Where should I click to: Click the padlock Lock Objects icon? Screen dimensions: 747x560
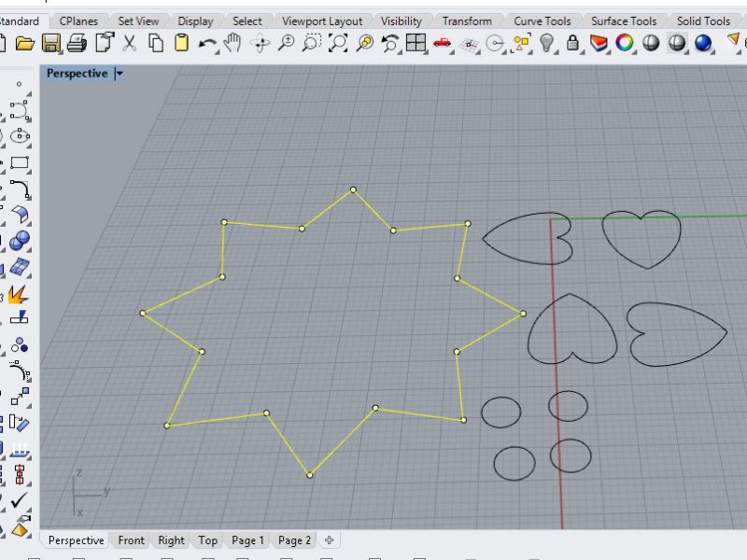point(573,43)
